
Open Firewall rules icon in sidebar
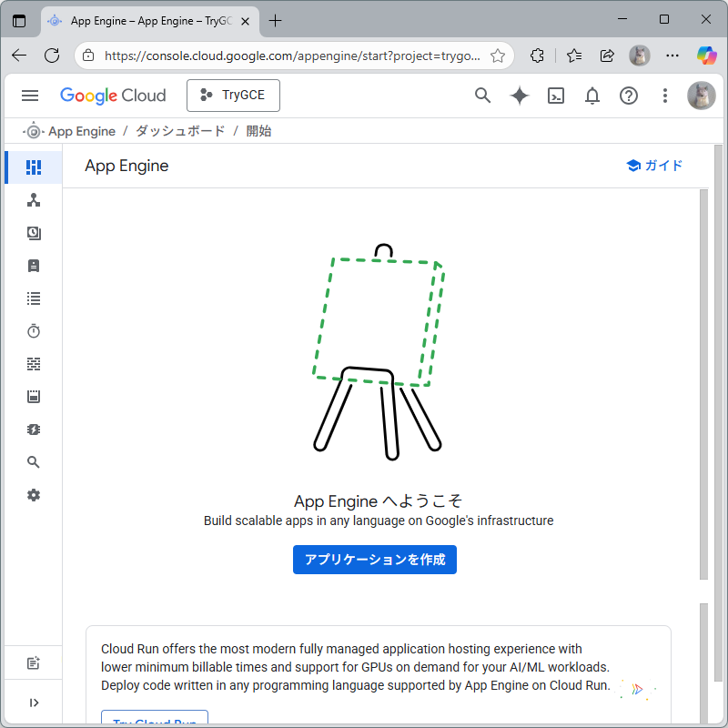click(34, 364)
